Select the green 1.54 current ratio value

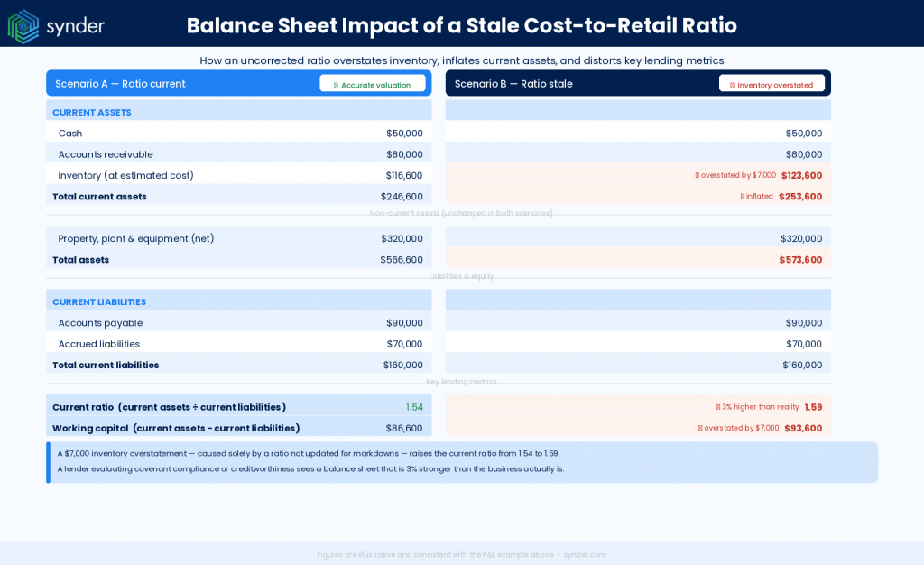[x=413, y=407]
